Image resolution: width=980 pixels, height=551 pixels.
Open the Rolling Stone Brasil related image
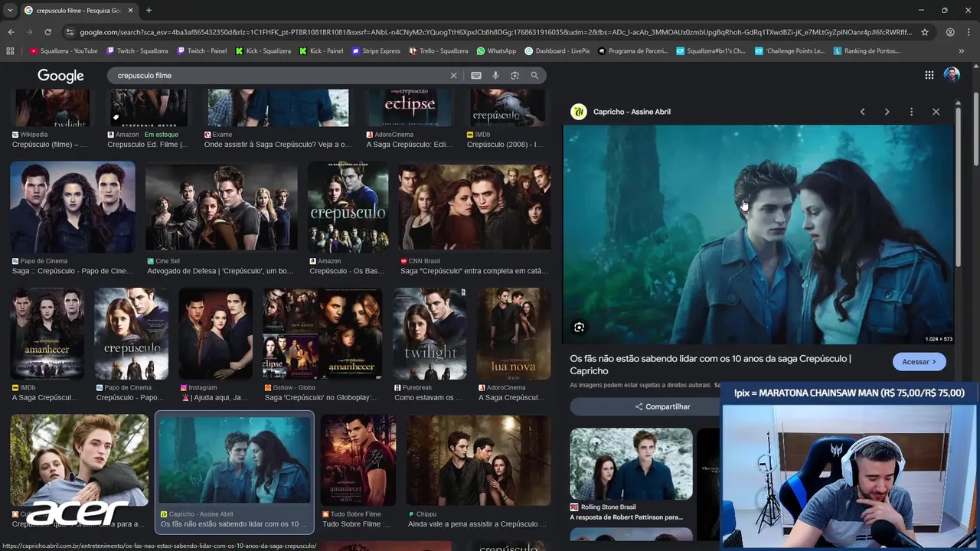(x=631, y=464)
